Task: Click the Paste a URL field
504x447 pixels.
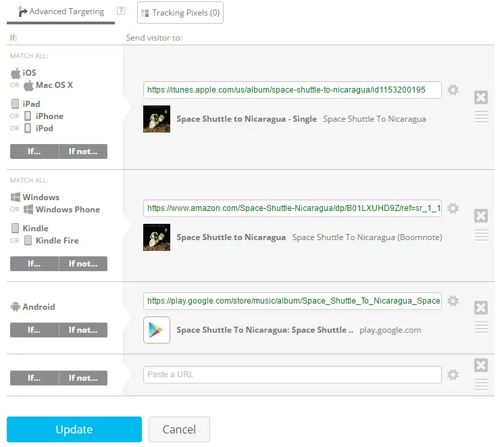Action: (292, 375)
